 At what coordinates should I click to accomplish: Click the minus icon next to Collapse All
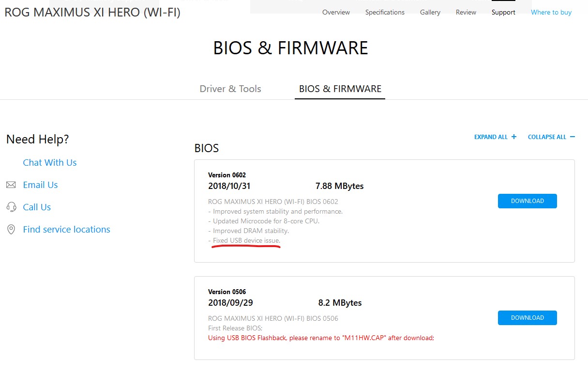pos(573,137)
